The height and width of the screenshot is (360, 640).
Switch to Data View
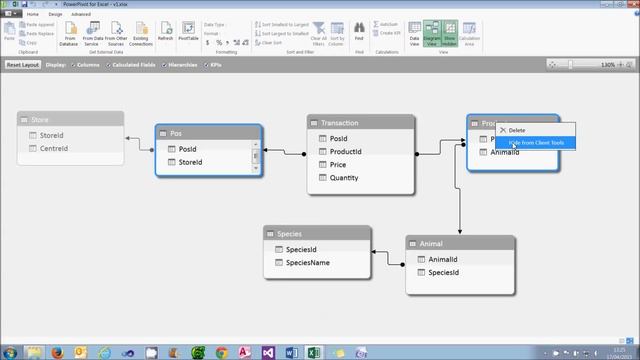[414, 33]
